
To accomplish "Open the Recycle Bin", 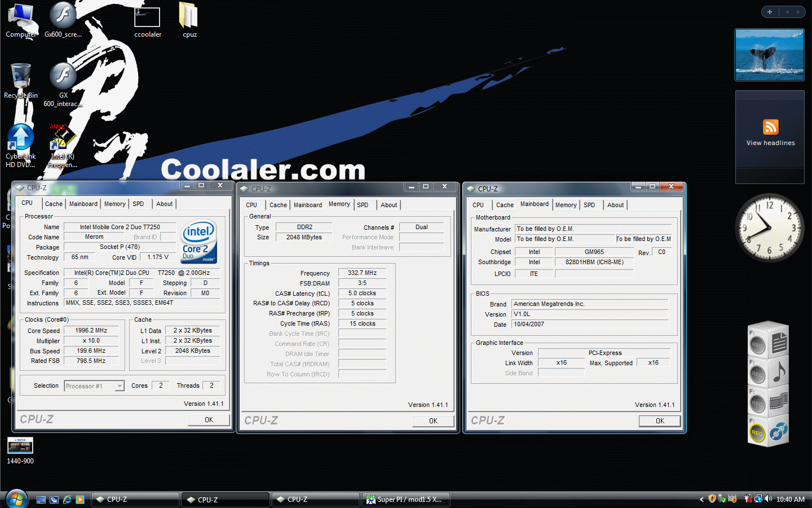I will (21, 81).
